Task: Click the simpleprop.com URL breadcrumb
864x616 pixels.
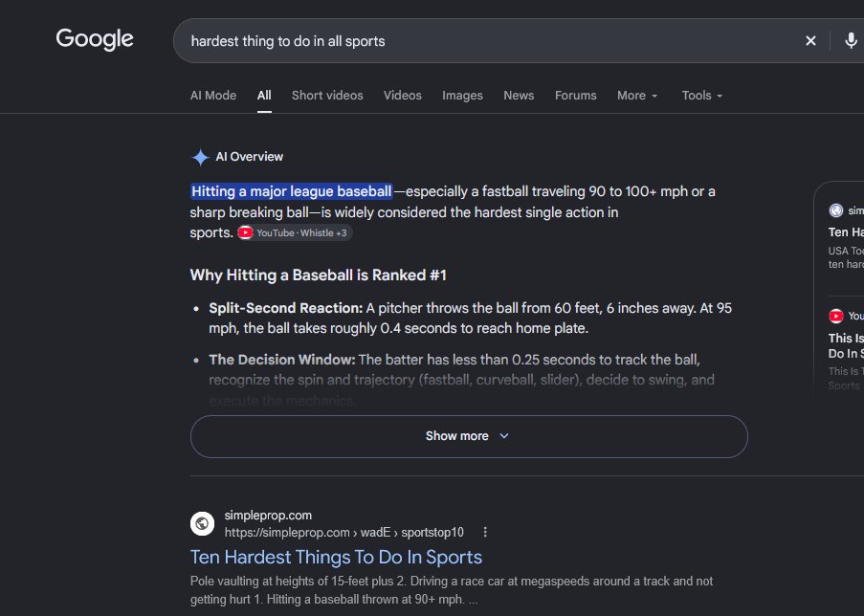Action: (343, 532)
